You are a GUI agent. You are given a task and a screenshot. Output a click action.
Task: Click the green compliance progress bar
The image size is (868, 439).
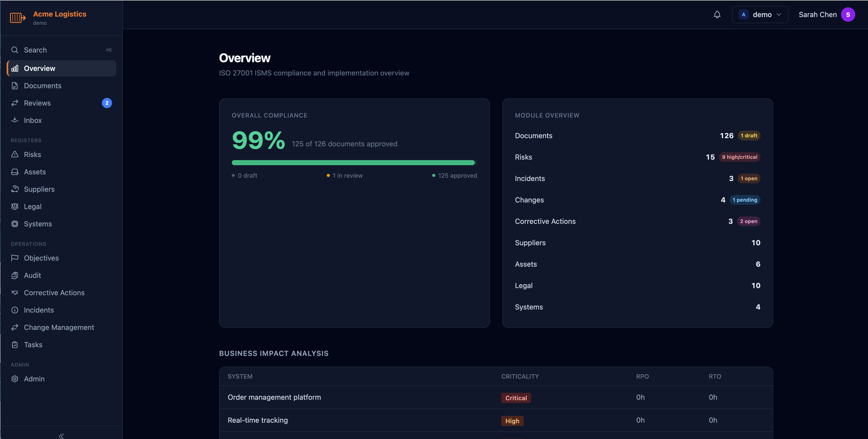pos(354,162)
